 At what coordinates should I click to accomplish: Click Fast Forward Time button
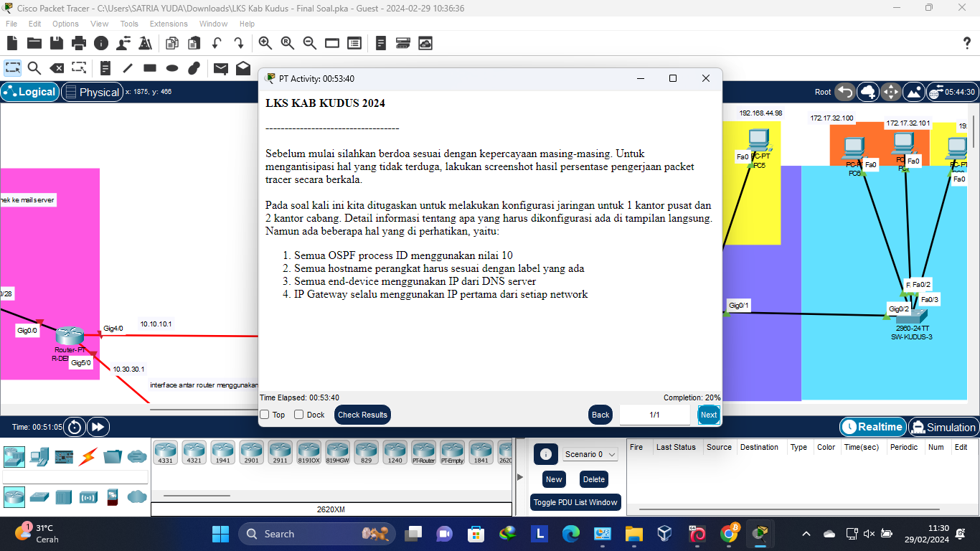[98, 427]
